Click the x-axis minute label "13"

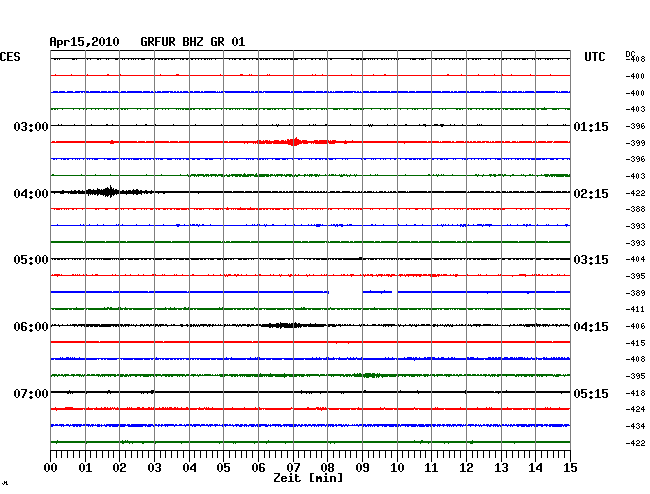point(501,467)
